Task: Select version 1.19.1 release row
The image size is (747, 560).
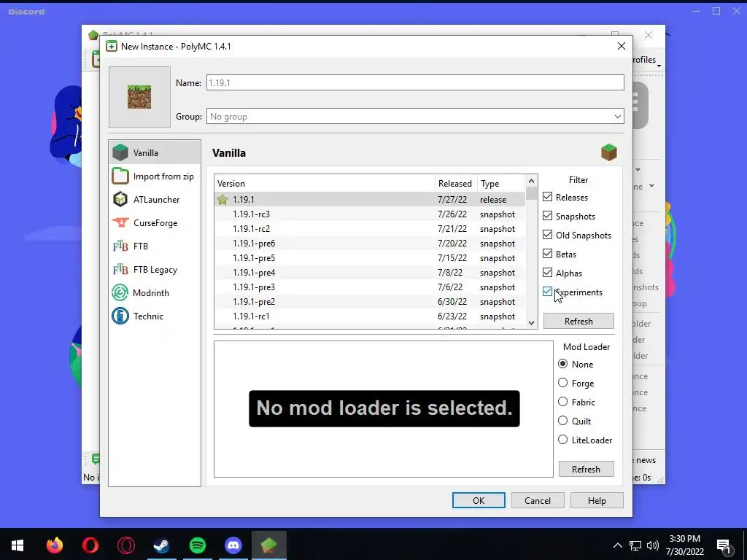Action: 370,200
